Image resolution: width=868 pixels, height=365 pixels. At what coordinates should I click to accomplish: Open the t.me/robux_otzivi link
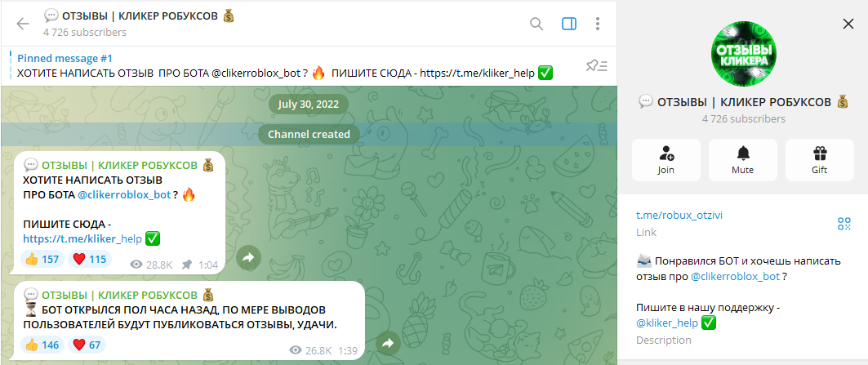click(679, 216)
